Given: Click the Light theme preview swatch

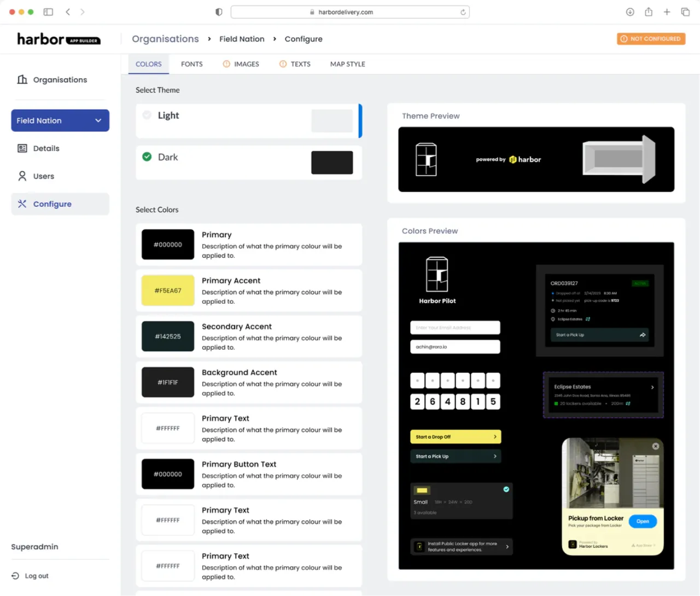Looking at the screenshot, I should click(x=332, y=121).
